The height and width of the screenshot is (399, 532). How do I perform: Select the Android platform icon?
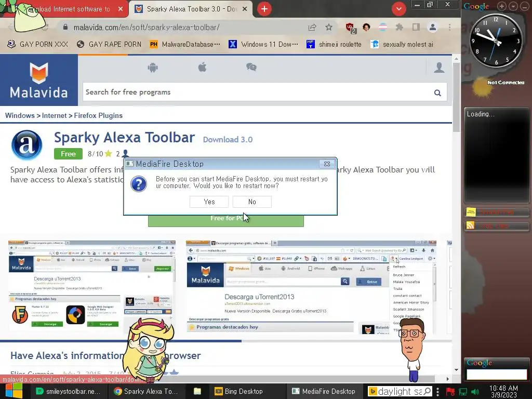pyautogui.click(x=153, y=68)
